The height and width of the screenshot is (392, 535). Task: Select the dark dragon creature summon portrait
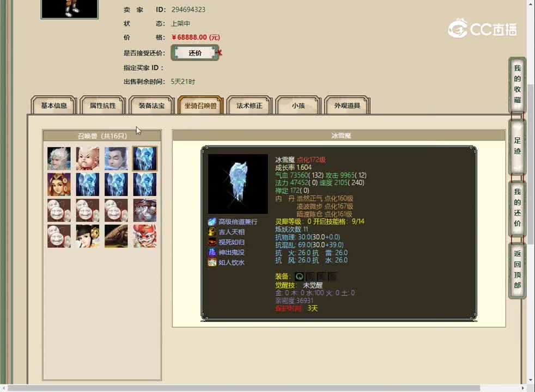coord(145,210)
